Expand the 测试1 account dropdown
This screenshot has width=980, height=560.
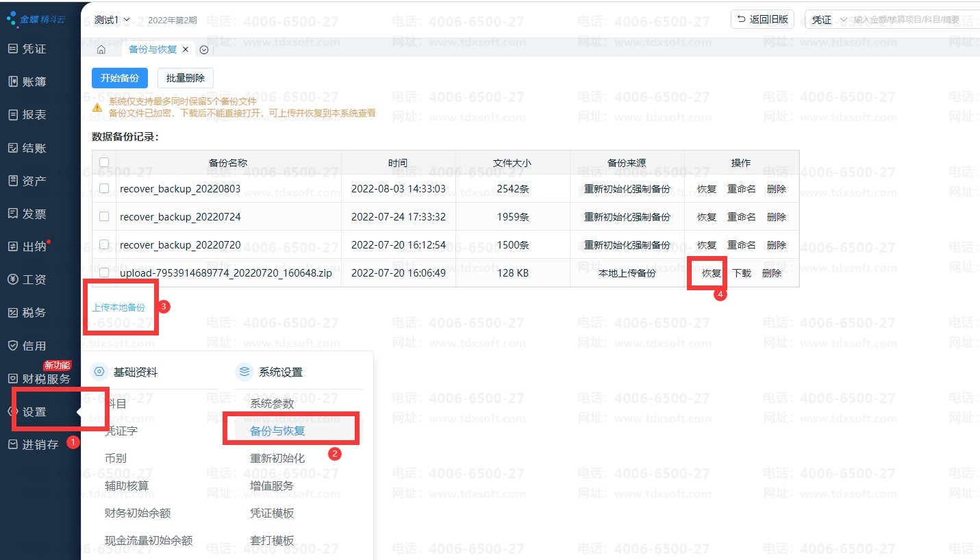112,19
